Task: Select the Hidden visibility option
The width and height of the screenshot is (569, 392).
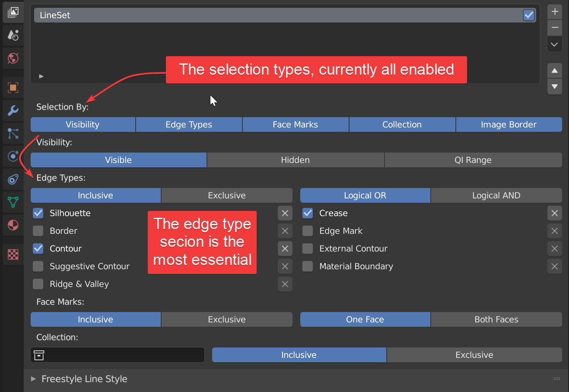Action: point(295,160)
